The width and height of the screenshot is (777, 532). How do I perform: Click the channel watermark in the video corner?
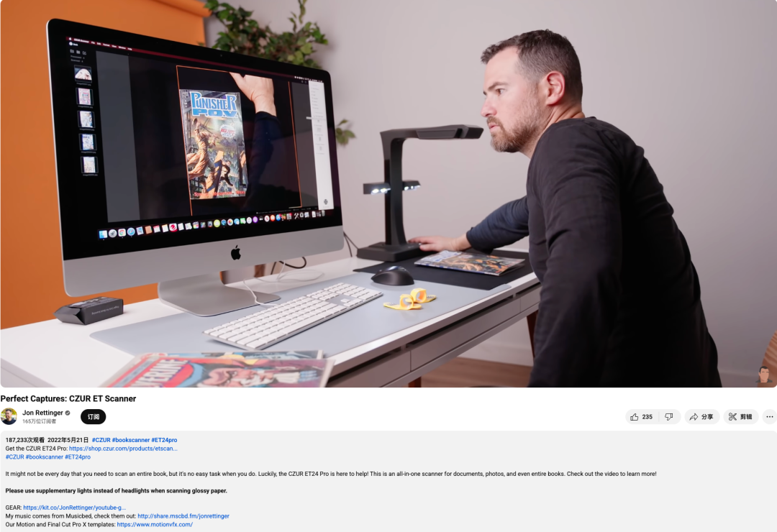click(764, 375)
